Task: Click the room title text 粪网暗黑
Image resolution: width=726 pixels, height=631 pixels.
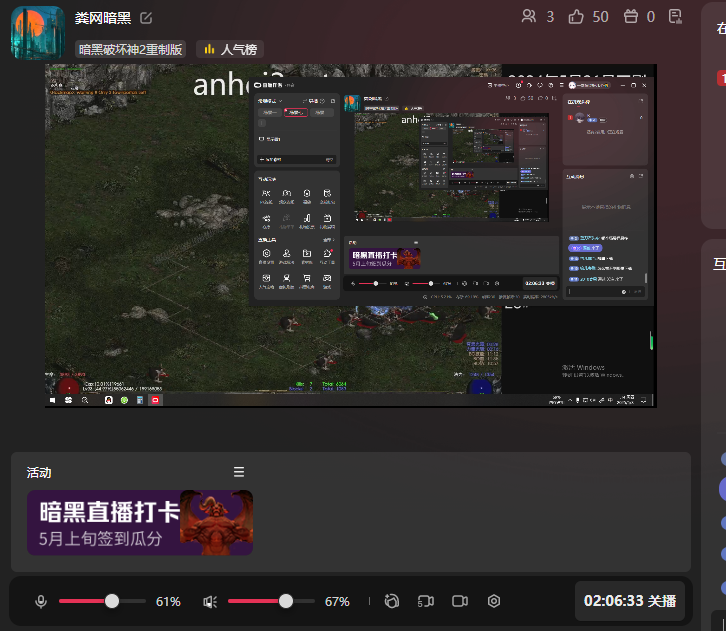Action: tap(103, 18)
